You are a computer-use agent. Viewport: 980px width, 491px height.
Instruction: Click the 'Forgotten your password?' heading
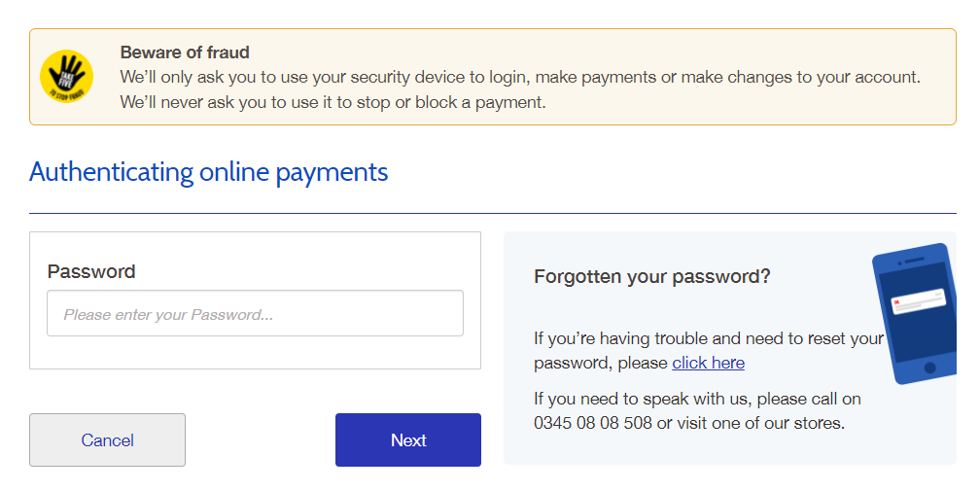[651, 276]
